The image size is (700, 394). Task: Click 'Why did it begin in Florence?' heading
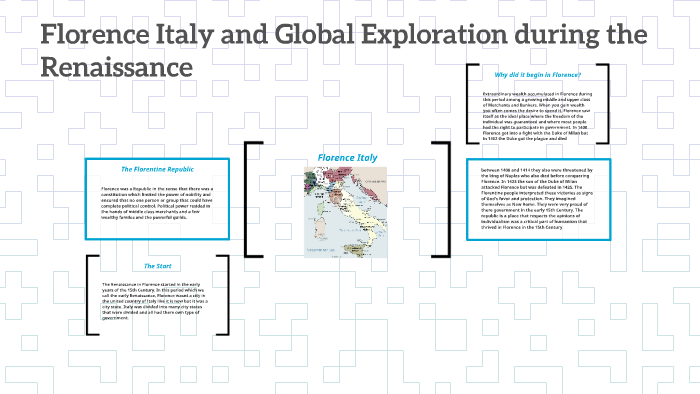(538, 75)
